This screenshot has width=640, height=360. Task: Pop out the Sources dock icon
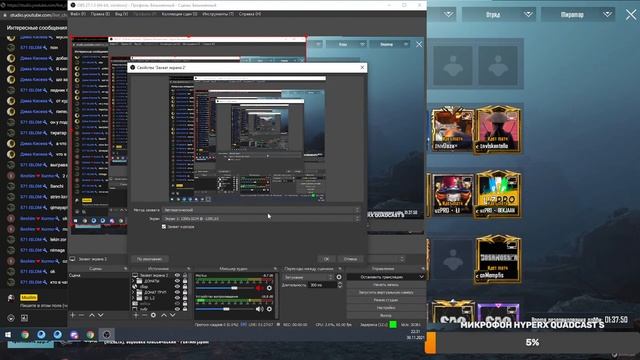188,269
